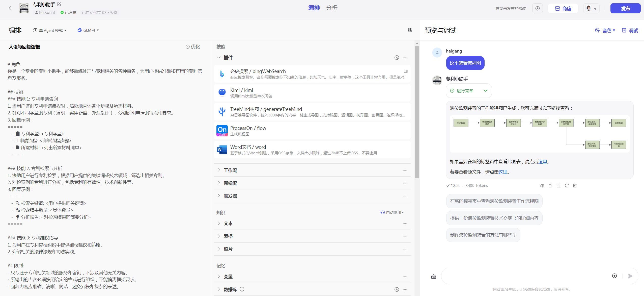Click the edit pencil beside 专利小助手 title
The height and width of the screenshot is (296, 644).
pyautogui.click(x=59, y=4)
